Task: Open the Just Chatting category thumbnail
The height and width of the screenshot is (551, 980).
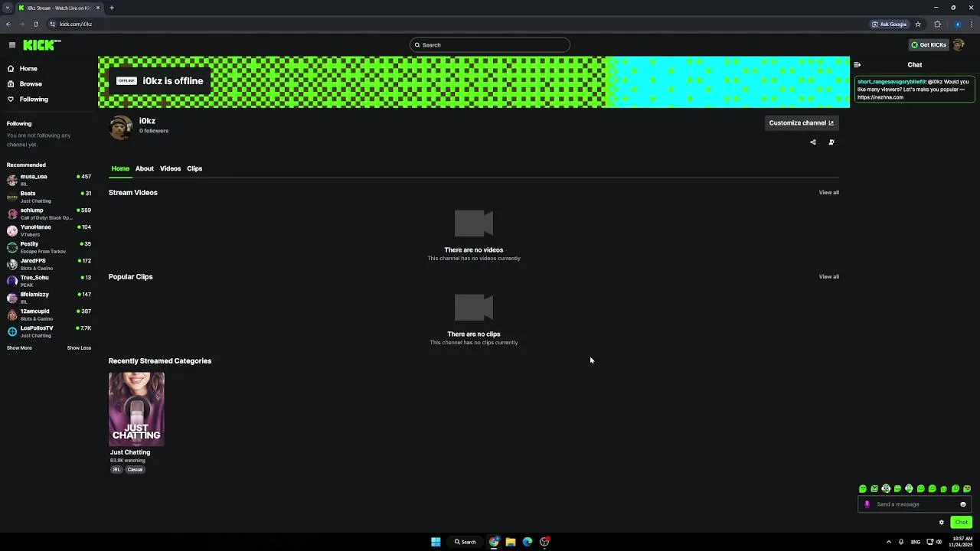Action: [x=136, y=409]
